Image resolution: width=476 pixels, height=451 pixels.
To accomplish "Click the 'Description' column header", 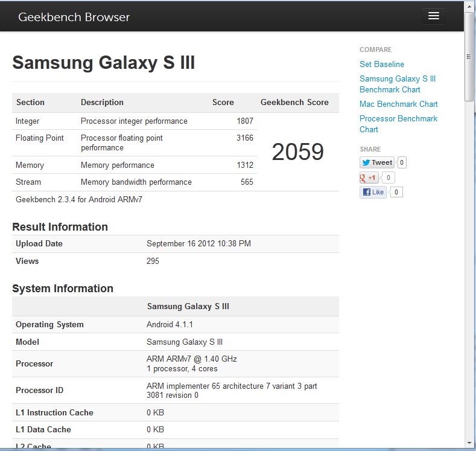I will coord(102,103).
